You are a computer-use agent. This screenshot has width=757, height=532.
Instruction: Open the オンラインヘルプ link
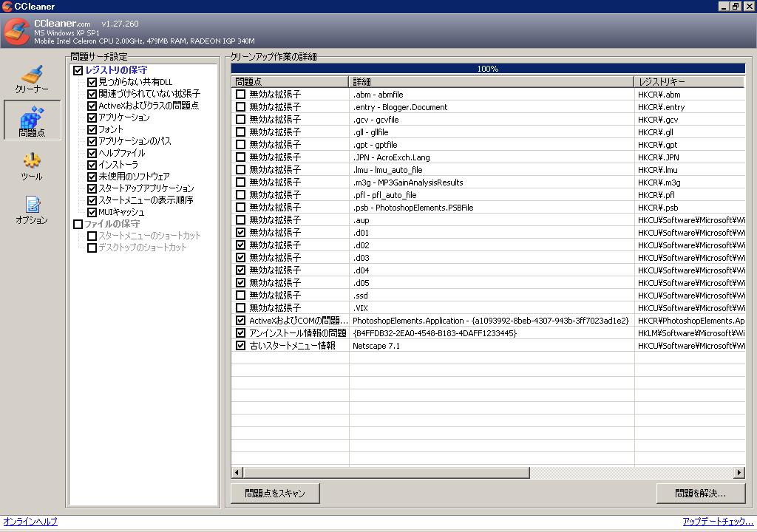click(x=30, y=522)
